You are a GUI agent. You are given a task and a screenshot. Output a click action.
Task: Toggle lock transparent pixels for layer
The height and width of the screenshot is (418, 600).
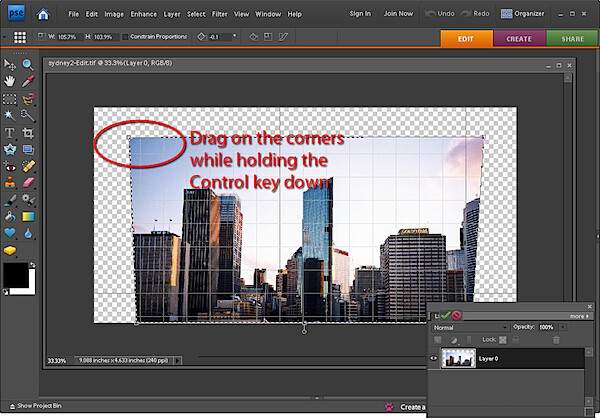click(x=503, y=340)
